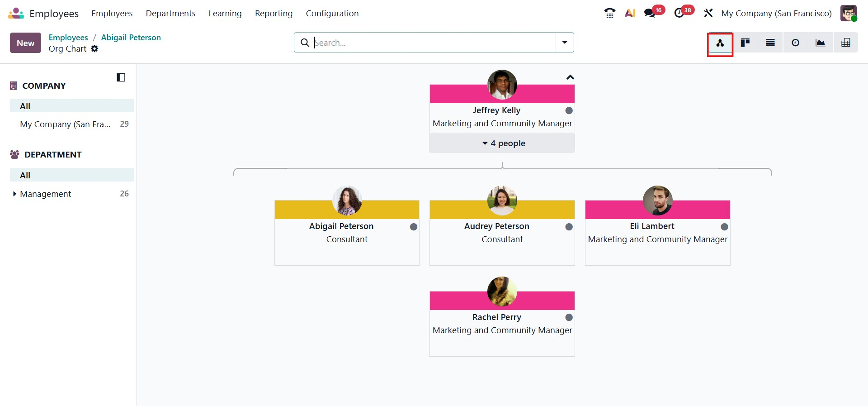This screenshot has height=406, width=868.
Task: Open the Activity view
Action: 795,43
